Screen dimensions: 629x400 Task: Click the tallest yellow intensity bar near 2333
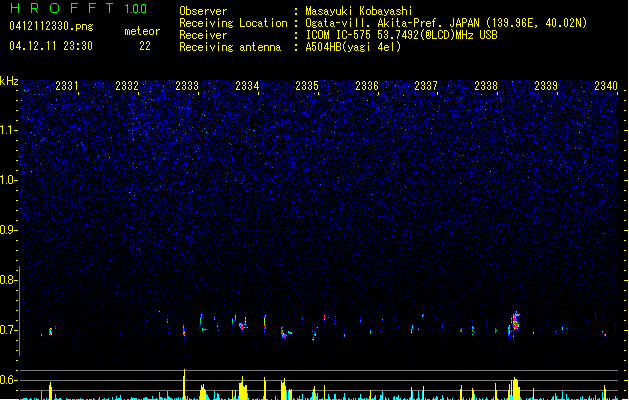(184, 384)
